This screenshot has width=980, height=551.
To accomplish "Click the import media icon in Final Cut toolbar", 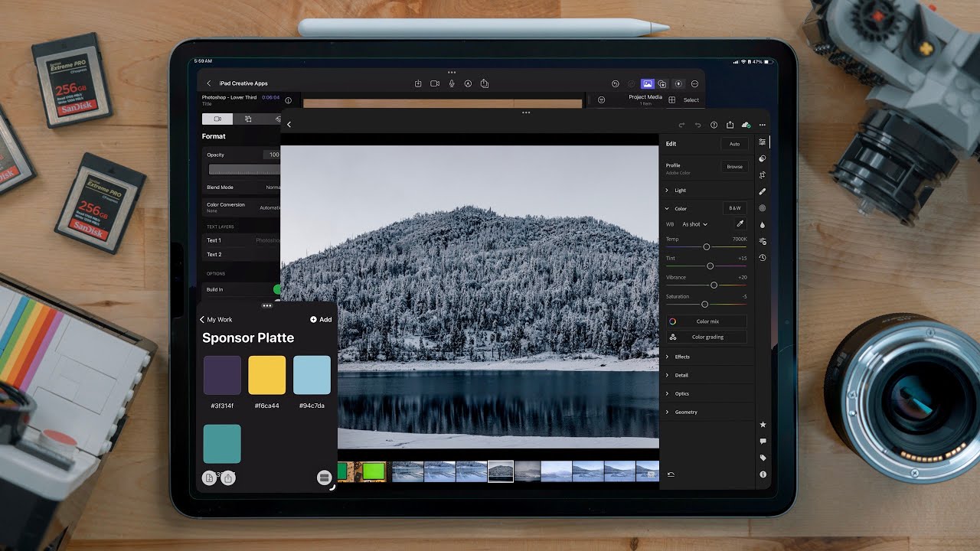I will pos(418,83).
